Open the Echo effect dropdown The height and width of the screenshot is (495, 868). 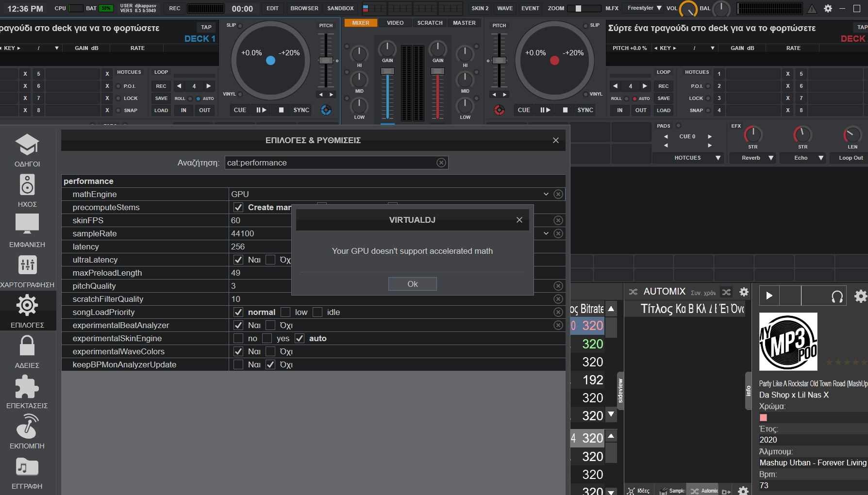pyautogui.click(x=802, y=158)
